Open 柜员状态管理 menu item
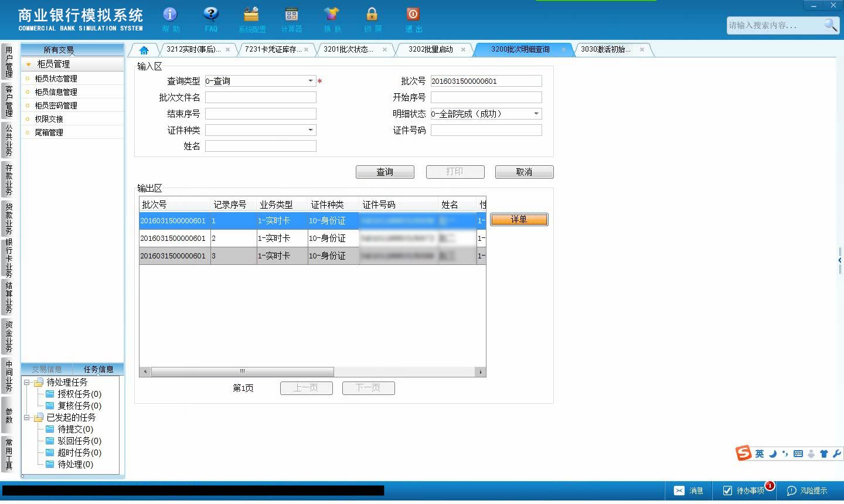 pyautogui.click(x=56, y=79)
